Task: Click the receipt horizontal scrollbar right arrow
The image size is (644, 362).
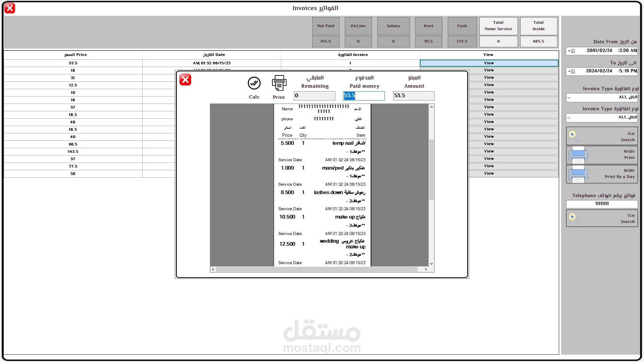Action: [426, 269]
